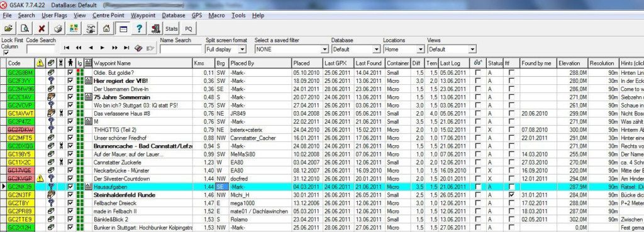The width and height of the screenshot is (644, 232).
Task: Click mystery cache type icon in THHGTTG row
Action: click(50, 130)
